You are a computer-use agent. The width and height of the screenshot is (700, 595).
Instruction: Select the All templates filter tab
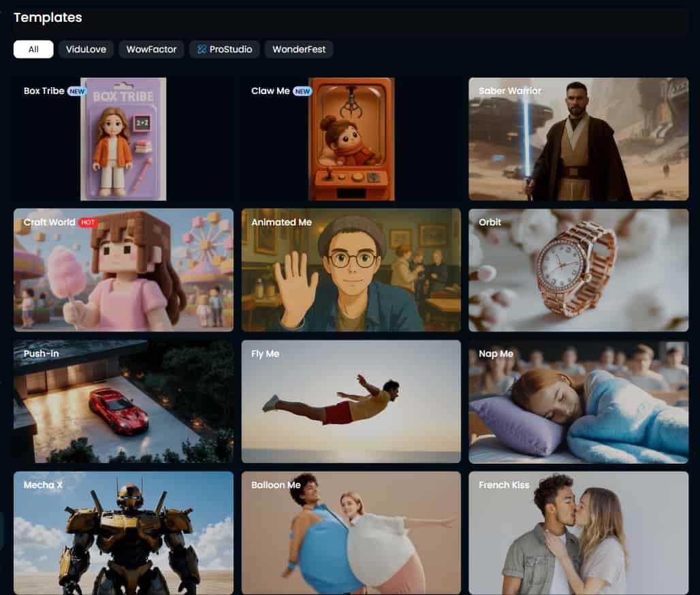point(33,49)
